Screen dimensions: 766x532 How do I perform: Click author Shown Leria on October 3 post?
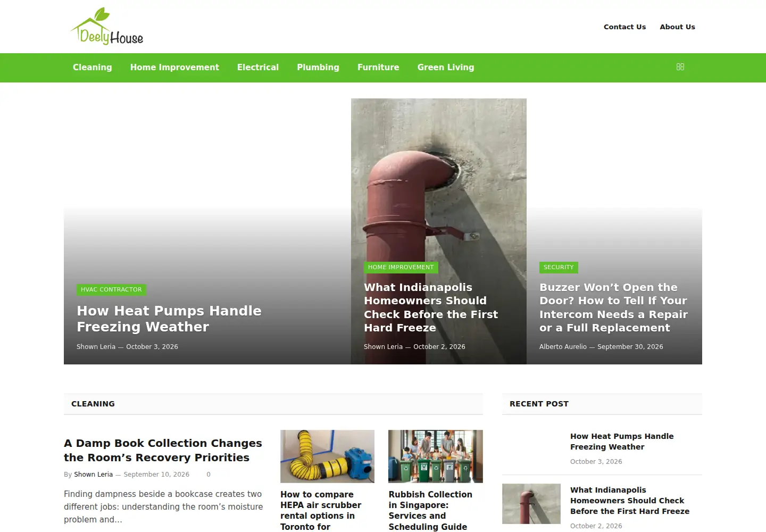click(x=96, y=347)
